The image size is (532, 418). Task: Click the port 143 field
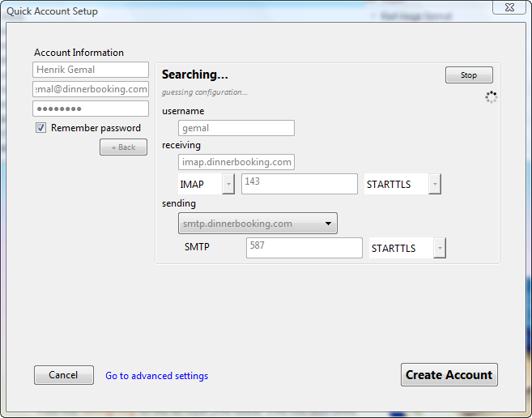tap(300, 184)
